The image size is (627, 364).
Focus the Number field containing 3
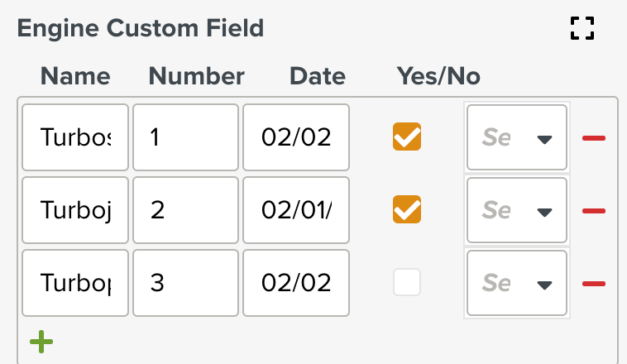click(185, 284)
